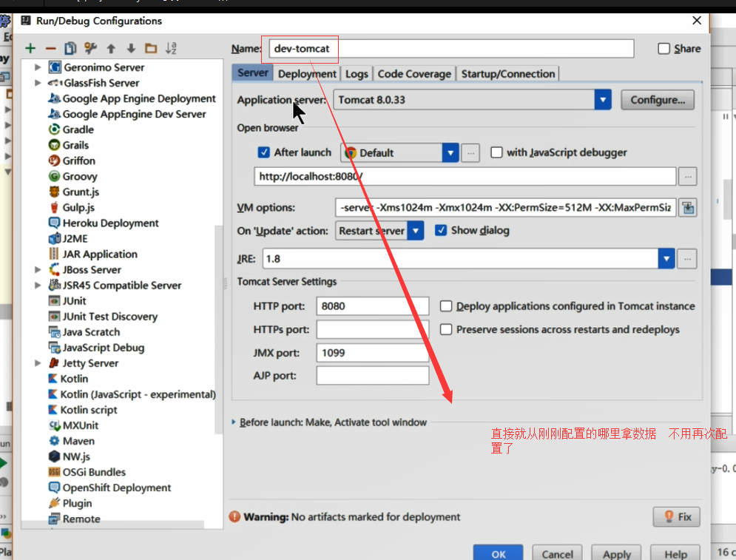Expand the Geronimo Server tree node

coord(38,67)
